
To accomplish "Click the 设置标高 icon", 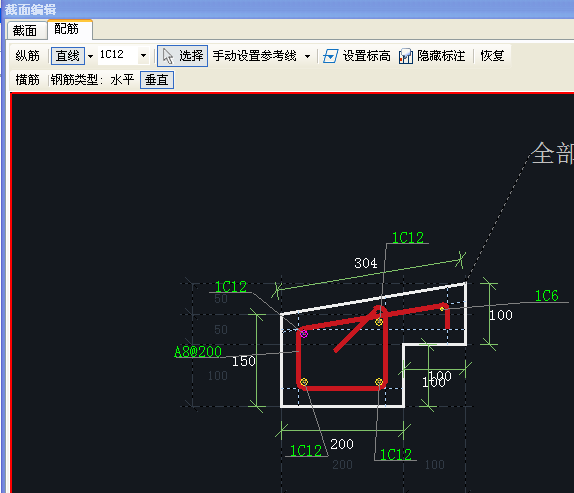I will [331, 56].
